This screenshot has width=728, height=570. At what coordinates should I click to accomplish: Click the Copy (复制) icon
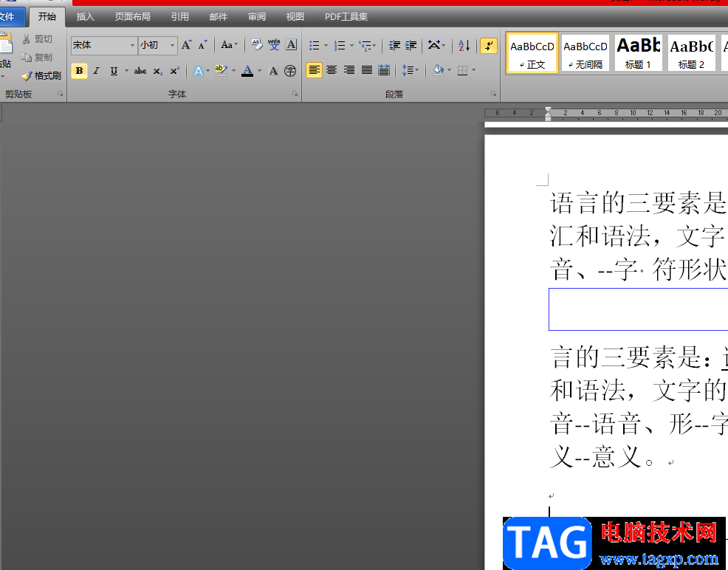pos(26,57)
